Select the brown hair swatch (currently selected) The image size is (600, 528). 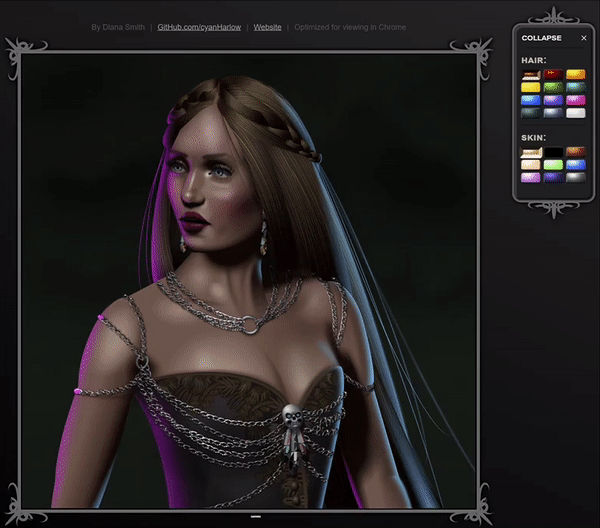point(531,74)
